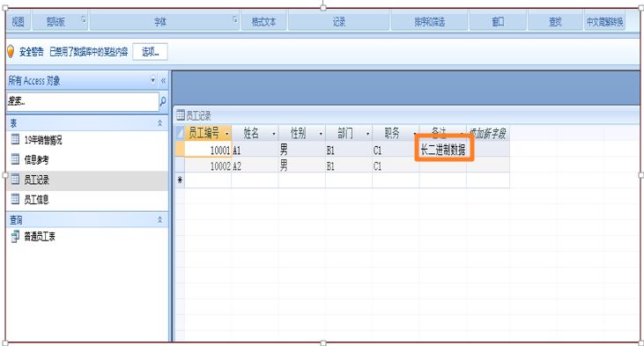Click the 19年销售情况 table icon

click(x=15, y=140)
